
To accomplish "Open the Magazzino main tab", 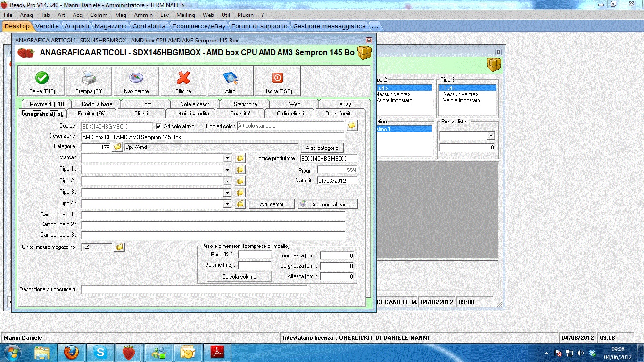I will click(110, 26).
